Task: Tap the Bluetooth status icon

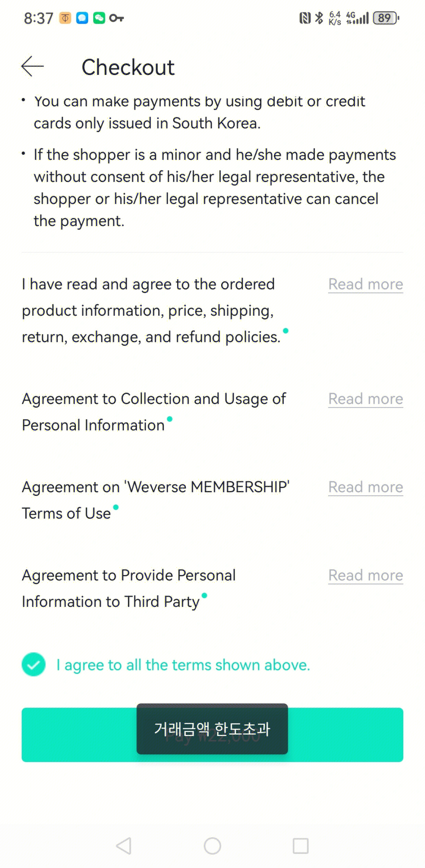Action: (x=319, y=18)
